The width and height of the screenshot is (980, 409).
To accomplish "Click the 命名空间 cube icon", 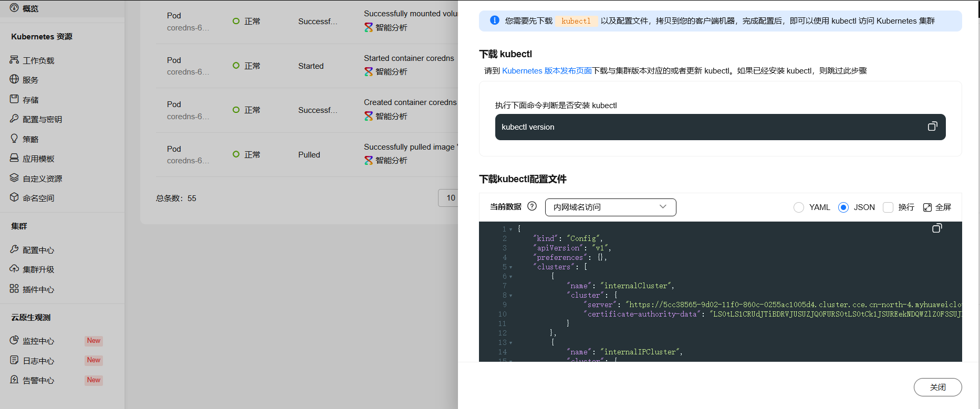I will click(14, 197).
